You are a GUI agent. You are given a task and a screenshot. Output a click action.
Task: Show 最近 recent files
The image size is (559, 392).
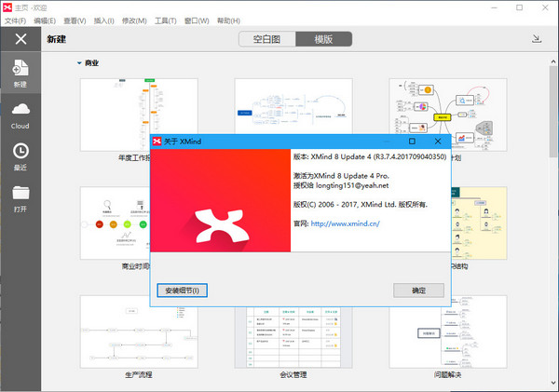click(x=20, y=157)
